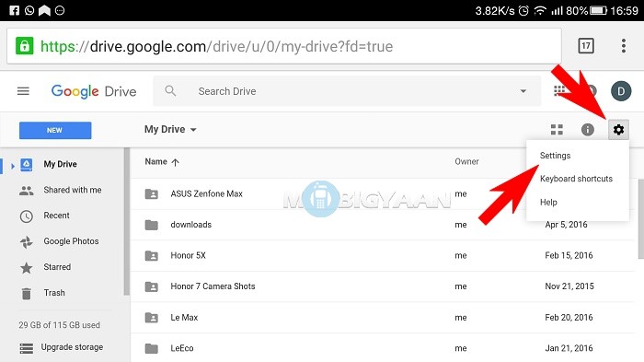Open the Starred section
This screenshot has width=644, height=362.
click(x=57, y=267)
